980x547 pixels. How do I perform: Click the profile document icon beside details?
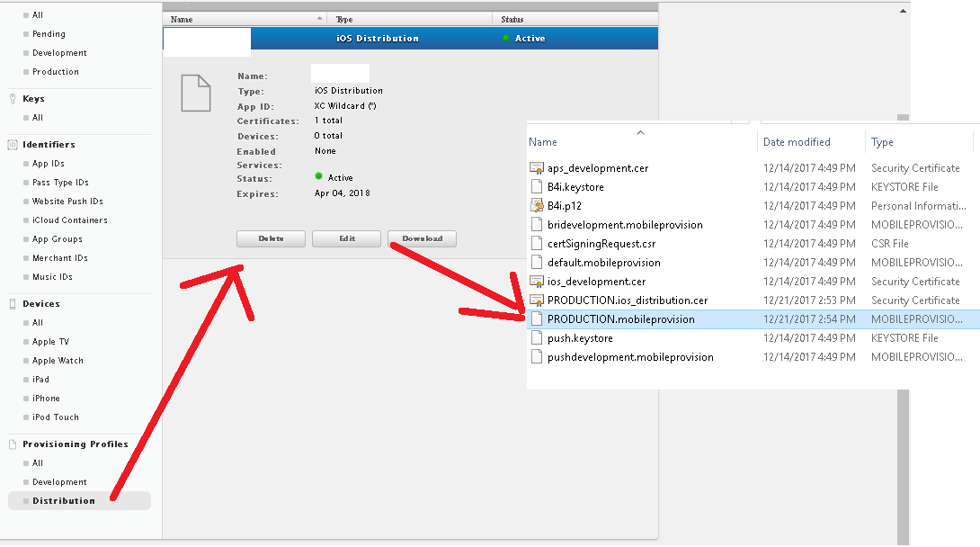pos(196,94)
